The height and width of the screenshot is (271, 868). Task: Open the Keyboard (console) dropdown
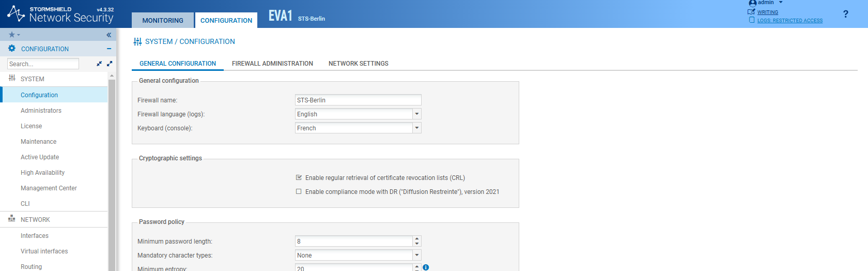tap(416, 128)
